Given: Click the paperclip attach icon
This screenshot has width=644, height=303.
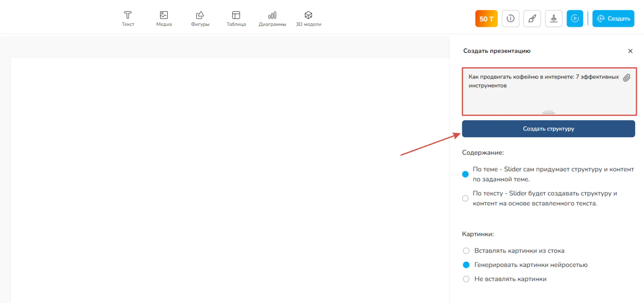Looking at the screenshot, I should [627, 78].
